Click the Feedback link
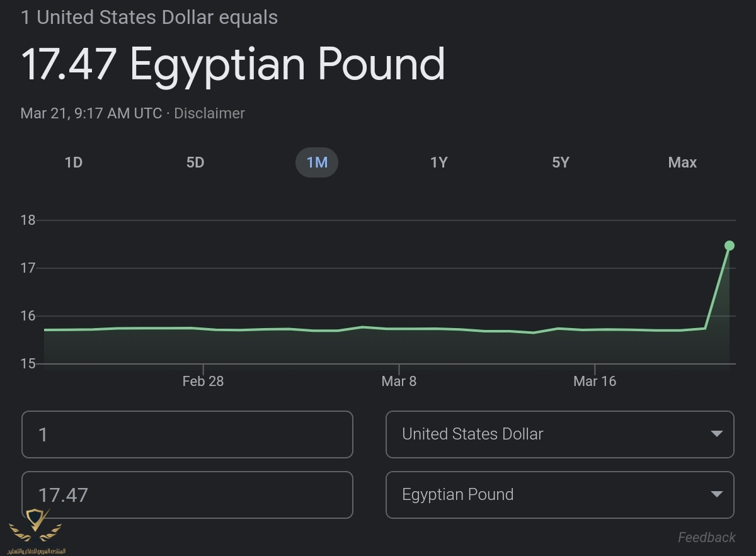Screen dimensions: 756x556 706,537
